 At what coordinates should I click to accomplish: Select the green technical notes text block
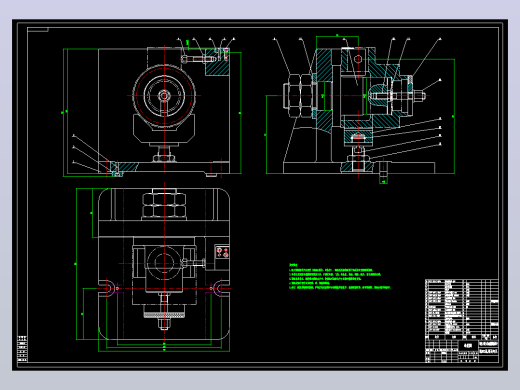click(x=339, y=277)
